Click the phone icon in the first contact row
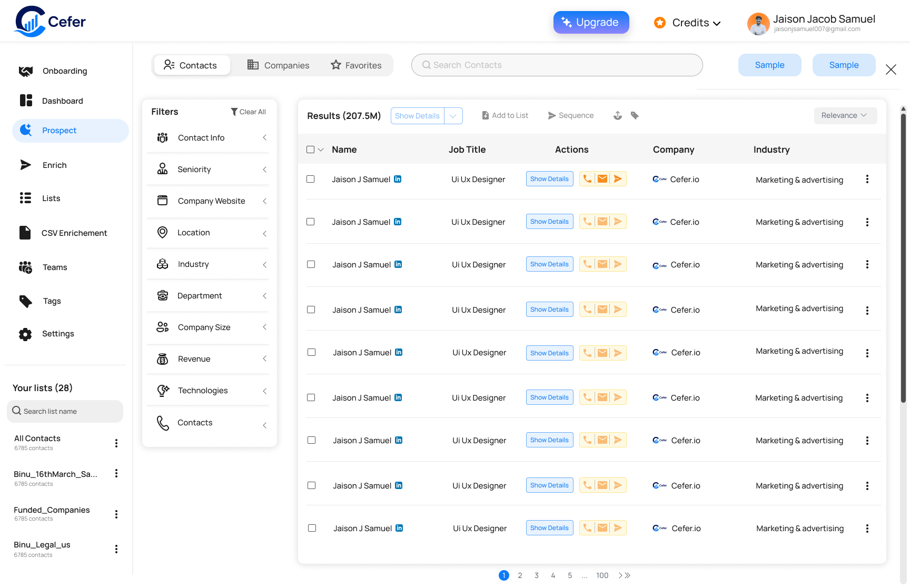The image size is (910, 588). pyautogui.click(x=587, y=179)
